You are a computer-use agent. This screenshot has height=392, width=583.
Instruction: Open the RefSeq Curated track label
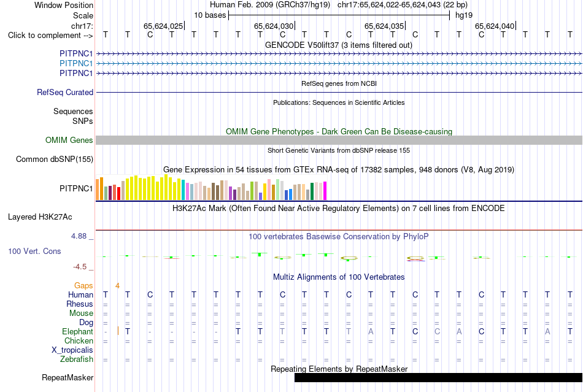coord(64,92)
